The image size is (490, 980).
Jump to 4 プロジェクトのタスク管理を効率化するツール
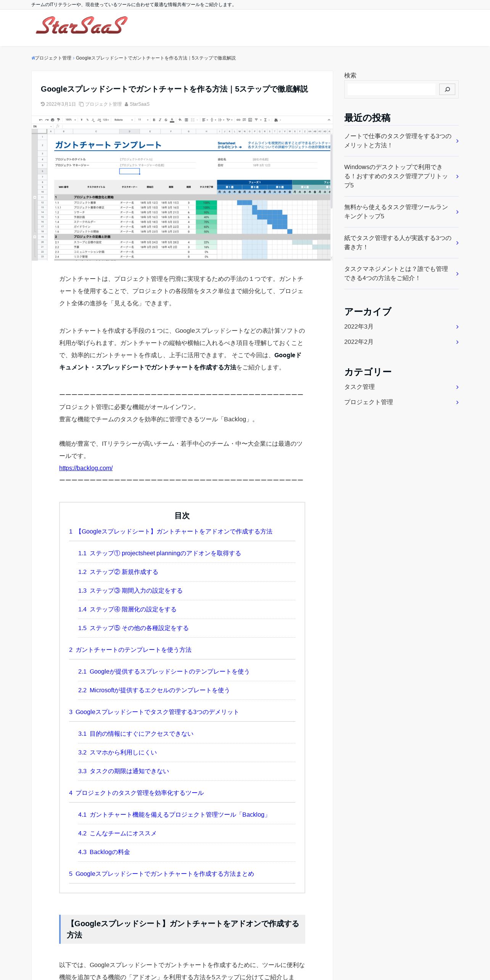coord(136,793)
